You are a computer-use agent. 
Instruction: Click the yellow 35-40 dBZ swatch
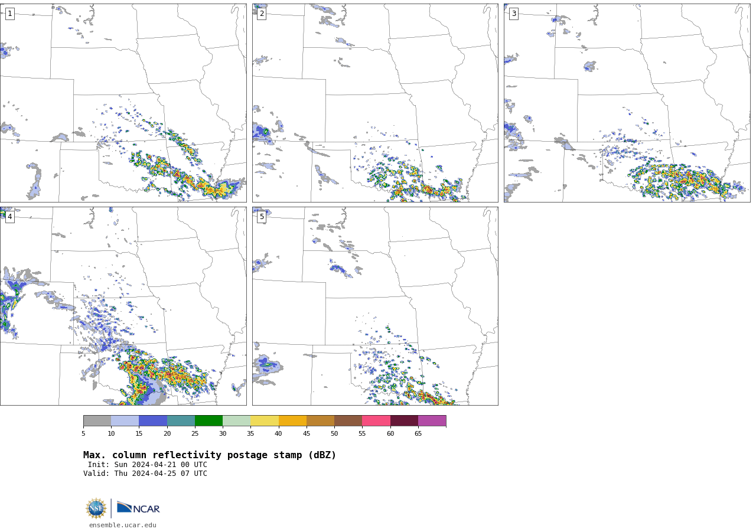tap(265, 421)
